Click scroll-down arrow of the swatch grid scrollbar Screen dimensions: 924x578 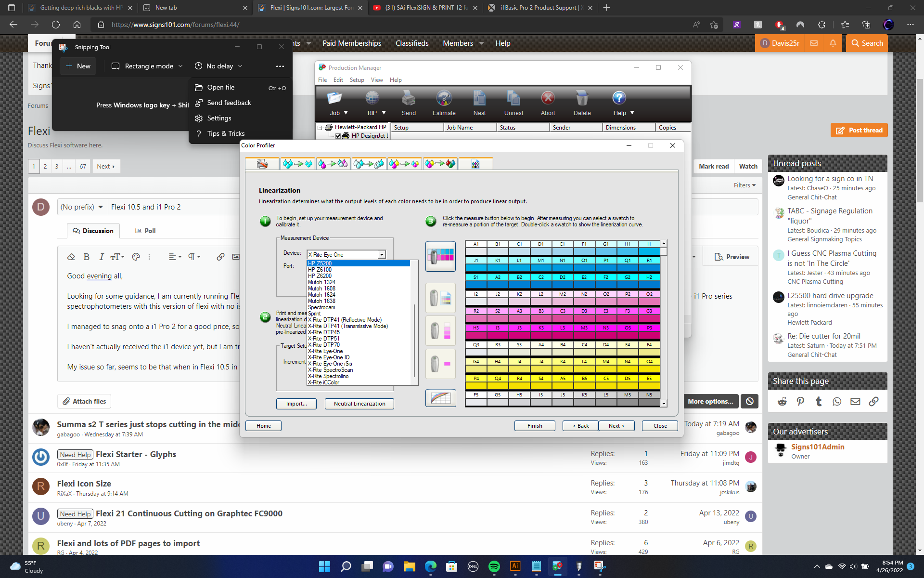point(664,404)
